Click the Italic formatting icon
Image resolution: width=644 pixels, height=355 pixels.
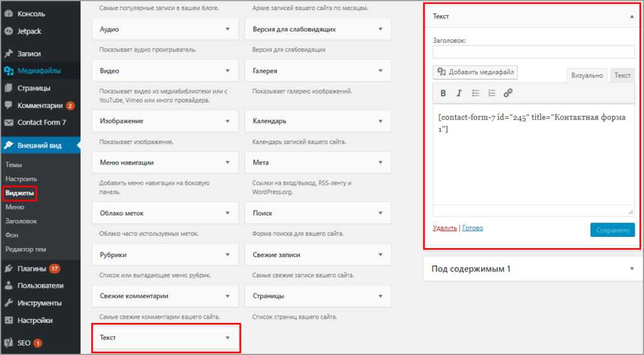point(459,93)
